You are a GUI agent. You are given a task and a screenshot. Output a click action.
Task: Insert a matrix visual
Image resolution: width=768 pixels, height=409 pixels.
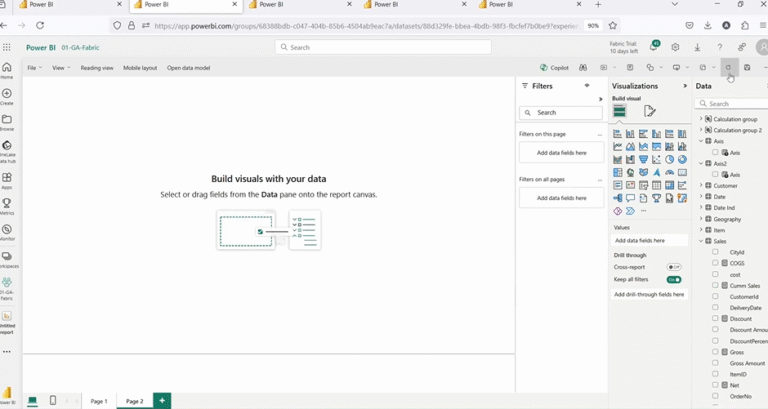pos(669,185)
